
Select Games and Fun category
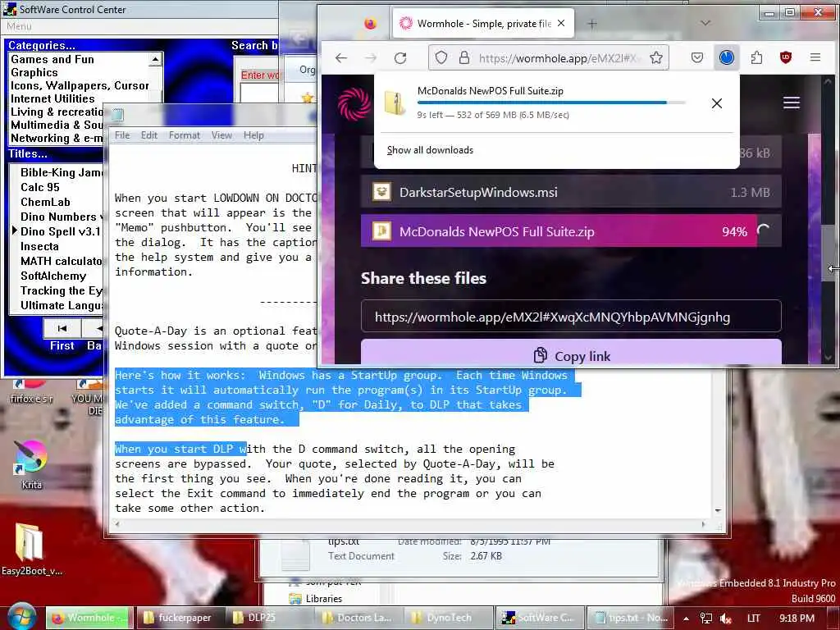coord(52,59)
